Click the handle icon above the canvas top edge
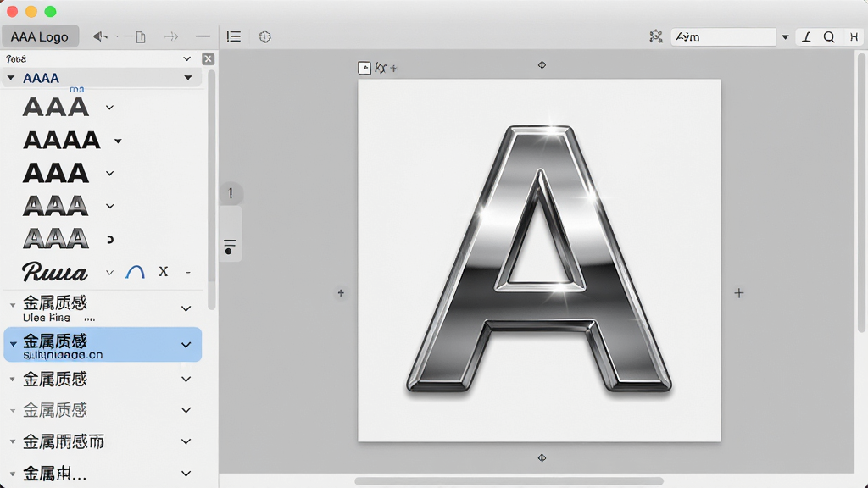The width and height of the screenshot is (868, 488). 542,65
